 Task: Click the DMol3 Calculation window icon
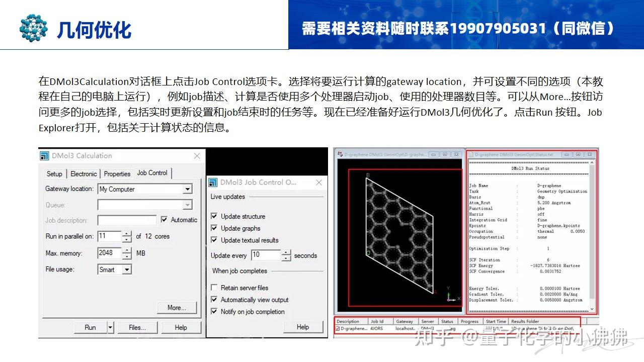(45, 156)
